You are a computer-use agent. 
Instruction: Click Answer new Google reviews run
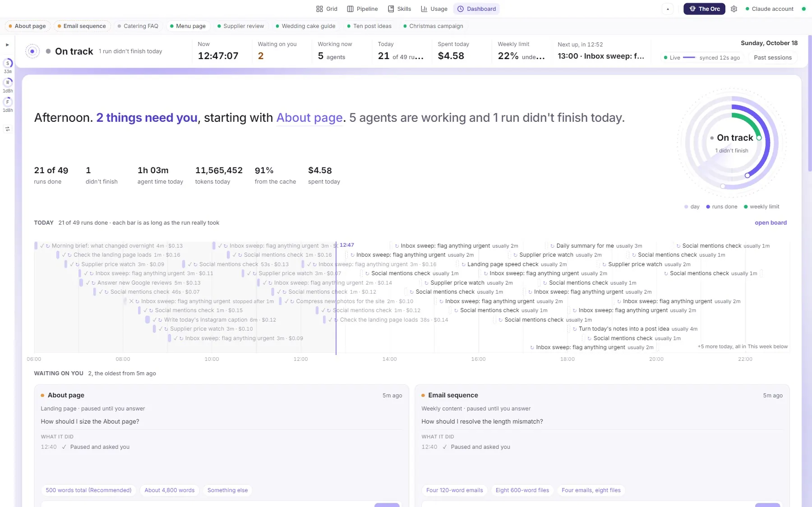(141, 283)
